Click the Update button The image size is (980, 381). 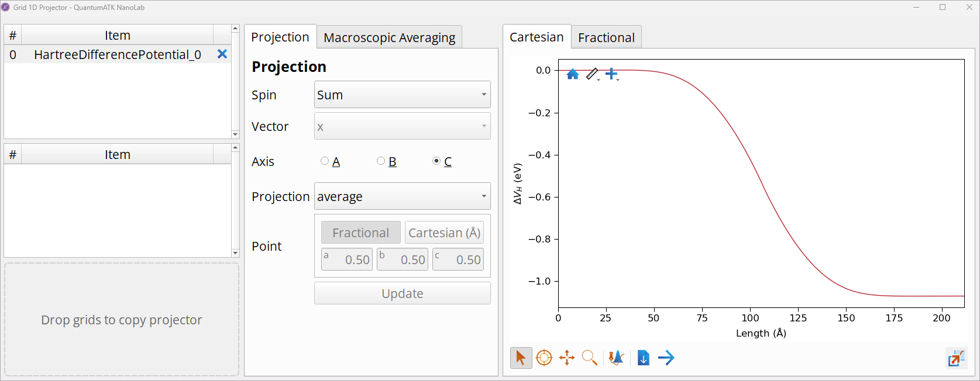[x=403, y=293]
